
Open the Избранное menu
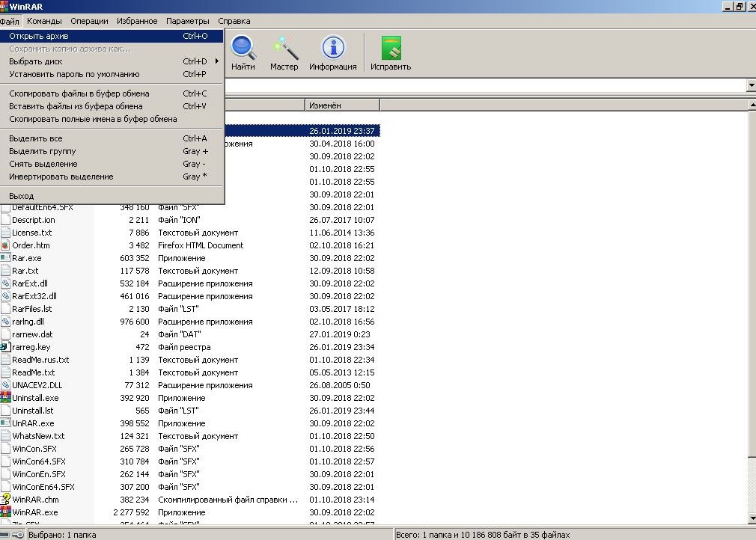click(x=137, y=21)
